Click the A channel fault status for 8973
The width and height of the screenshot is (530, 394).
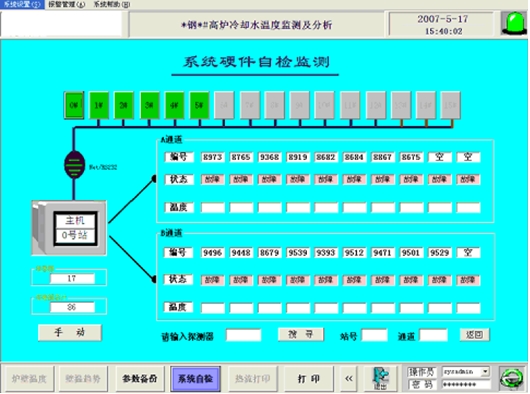(x=213, y=179)
